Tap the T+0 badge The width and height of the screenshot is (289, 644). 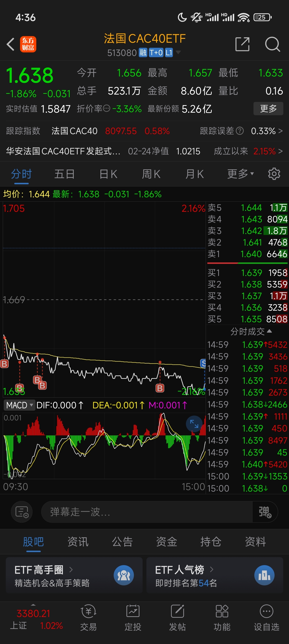tap(156, 53)
